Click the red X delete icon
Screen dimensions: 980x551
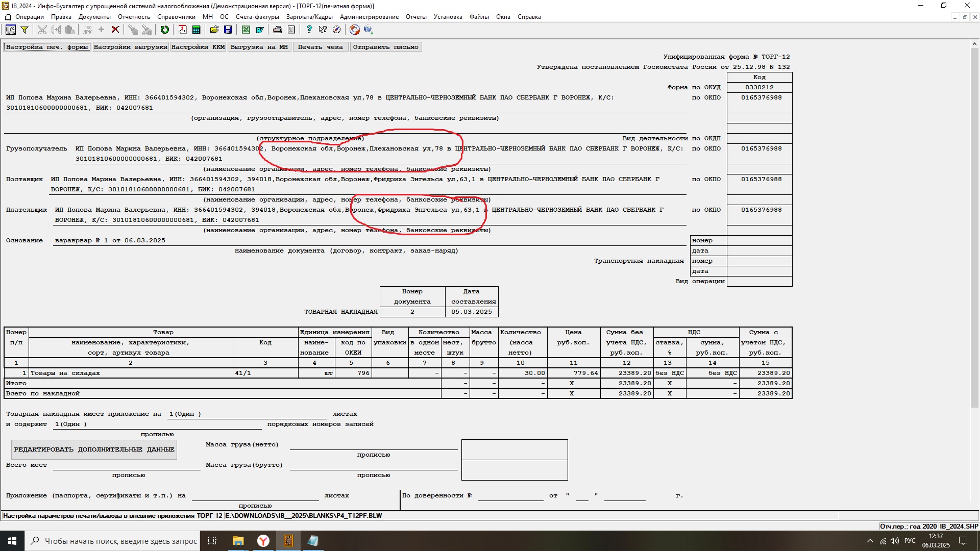[115, 30]
